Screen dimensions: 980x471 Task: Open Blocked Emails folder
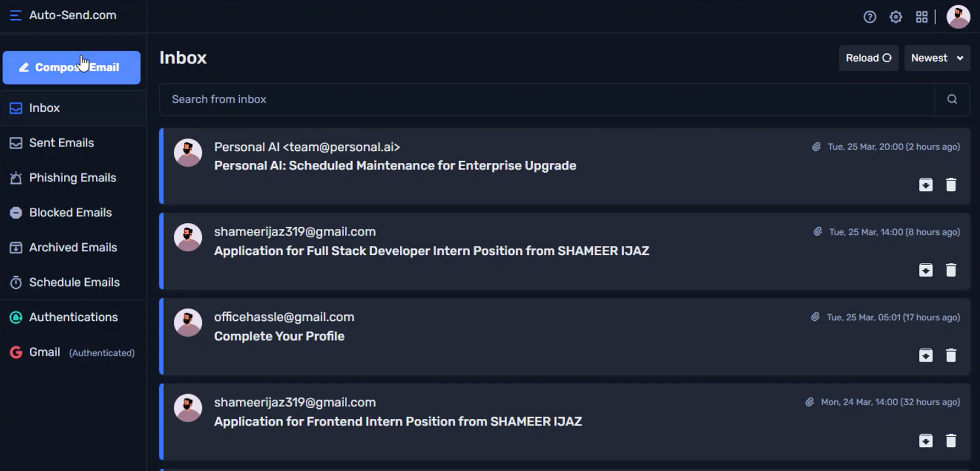(73, 212)
